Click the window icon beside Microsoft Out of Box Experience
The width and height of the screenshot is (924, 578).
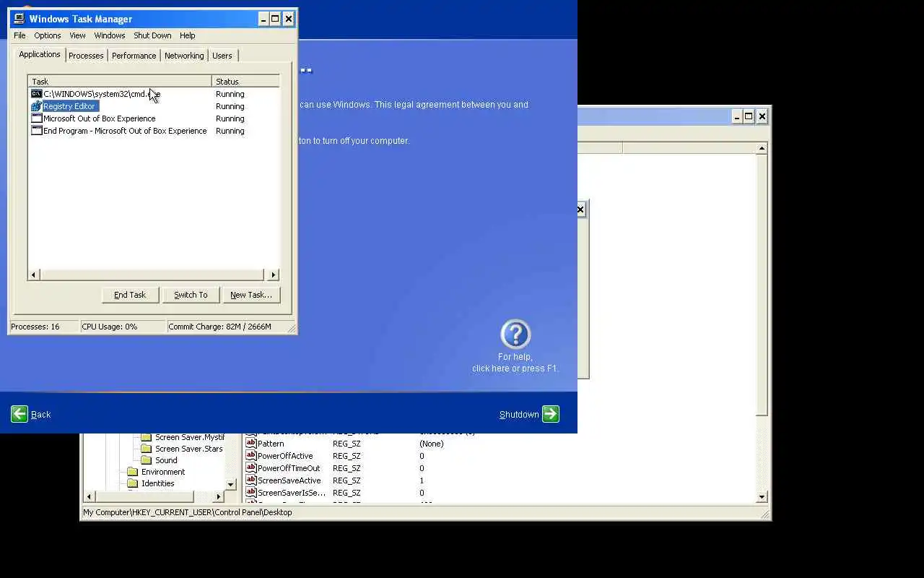click(x=37, y=118)
